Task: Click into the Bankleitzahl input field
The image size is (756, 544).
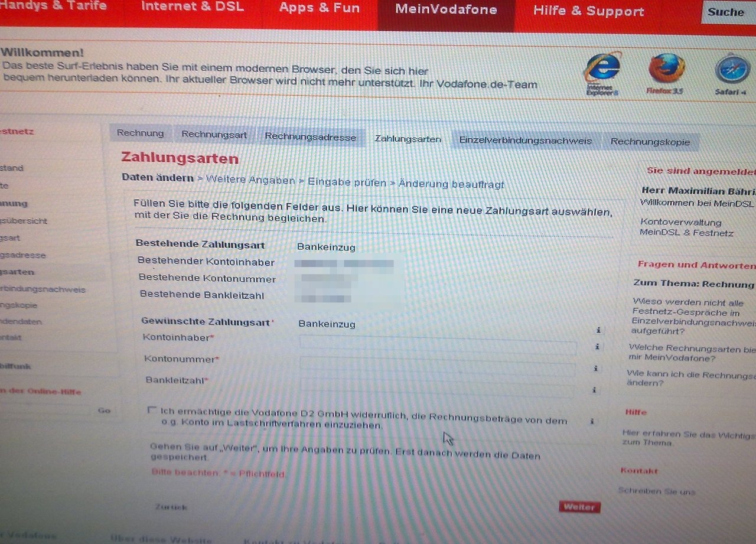Action: [436, 387]
